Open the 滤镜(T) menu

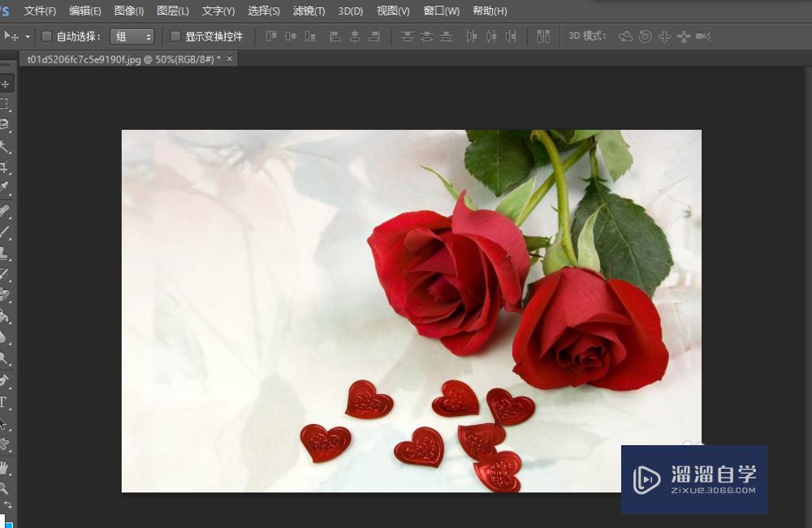pos(309,11)
